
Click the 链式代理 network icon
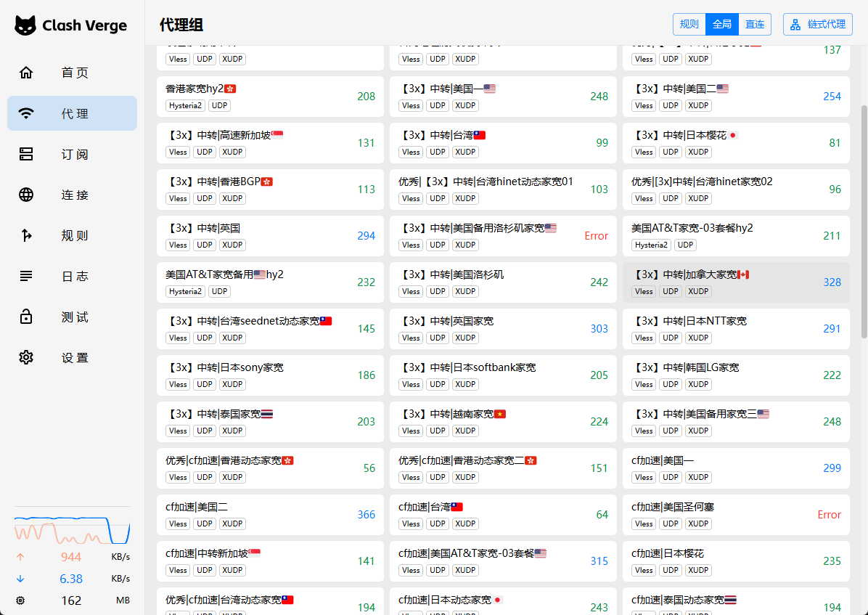795,25
